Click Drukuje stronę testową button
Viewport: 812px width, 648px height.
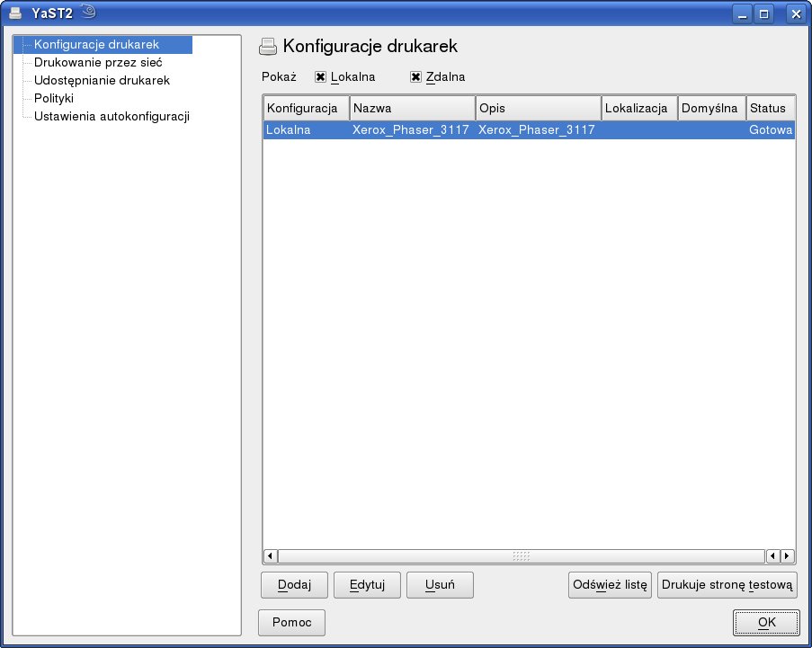pyautogui.click(x=727, y=585)
